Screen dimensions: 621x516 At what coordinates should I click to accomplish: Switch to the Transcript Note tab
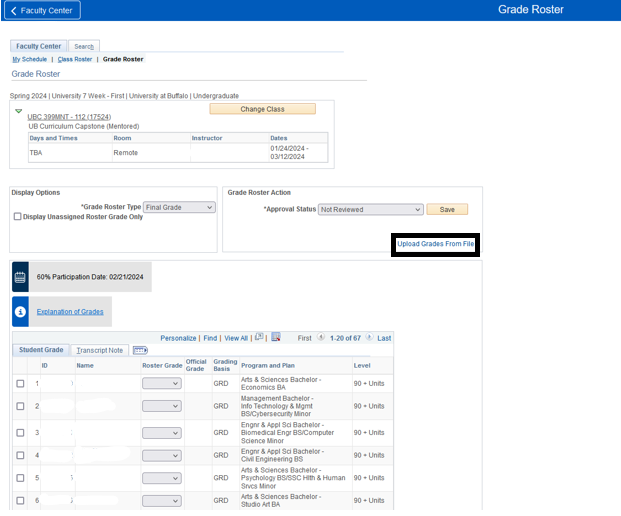pos(100,350)
